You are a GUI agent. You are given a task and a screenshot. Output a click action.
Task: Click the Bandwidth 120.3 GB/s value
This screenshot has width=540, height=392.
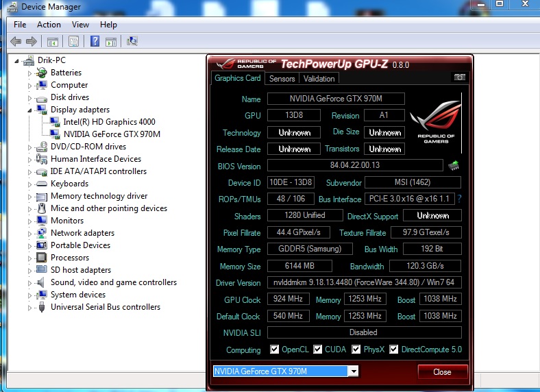coord(426,266)
